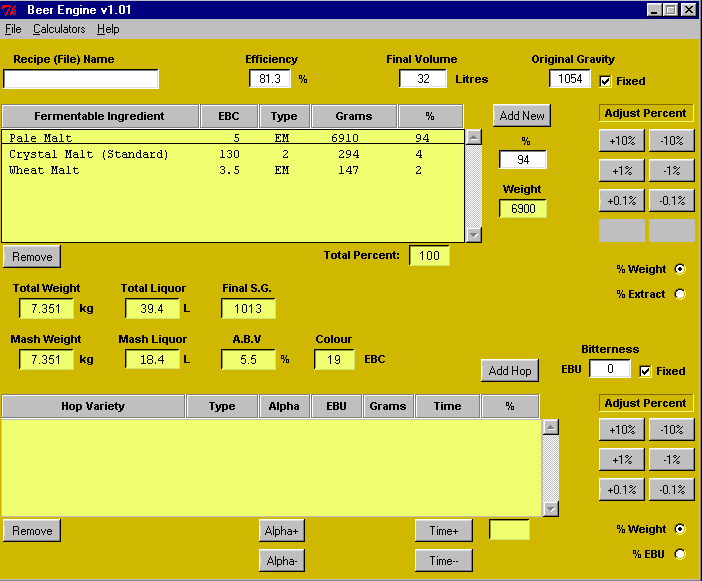
Task: Toggle the Original Gravity Fixed checkbox
Action: tap(605, 81)
